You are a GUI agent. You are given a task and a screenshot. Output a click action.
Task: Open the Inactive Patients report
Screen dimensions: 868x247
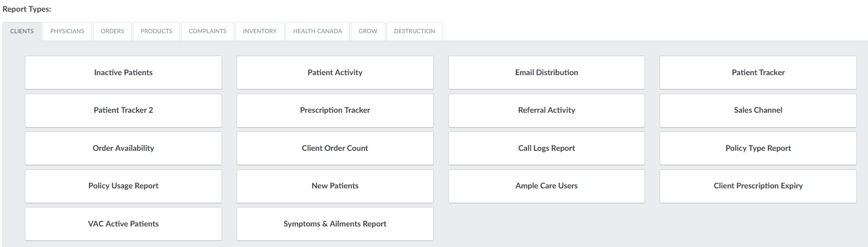(x=123, y=73)
